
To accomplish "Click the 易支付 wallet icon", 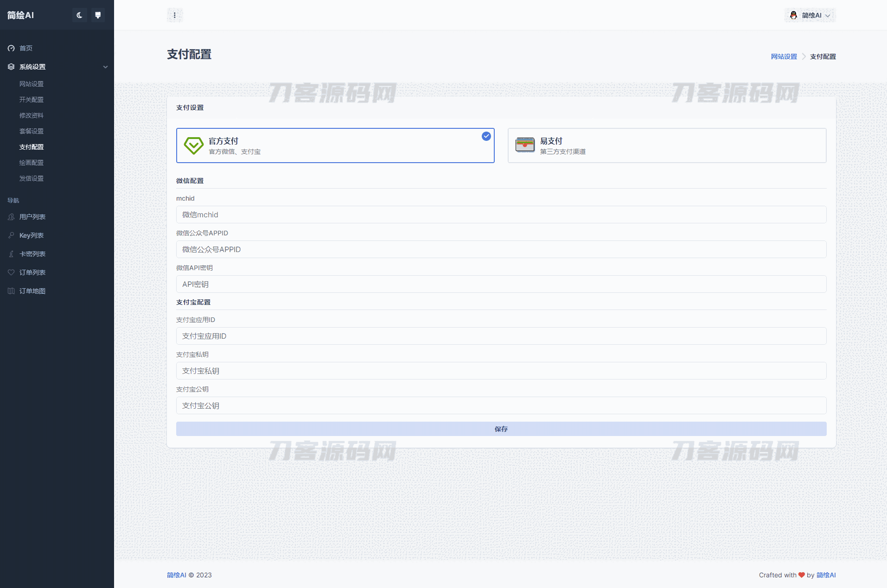I will [x=525, y=145].
